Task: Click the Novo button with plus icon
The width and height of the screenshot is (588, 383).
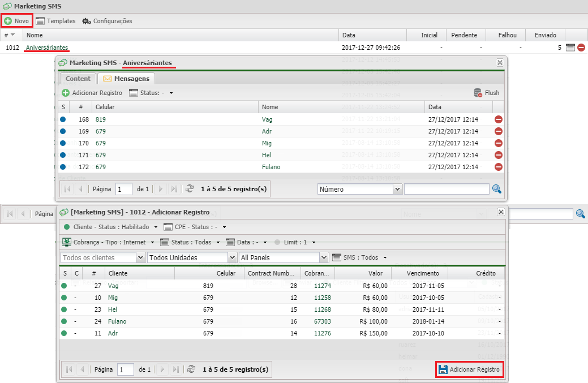Action: click(x=17, y=21)
